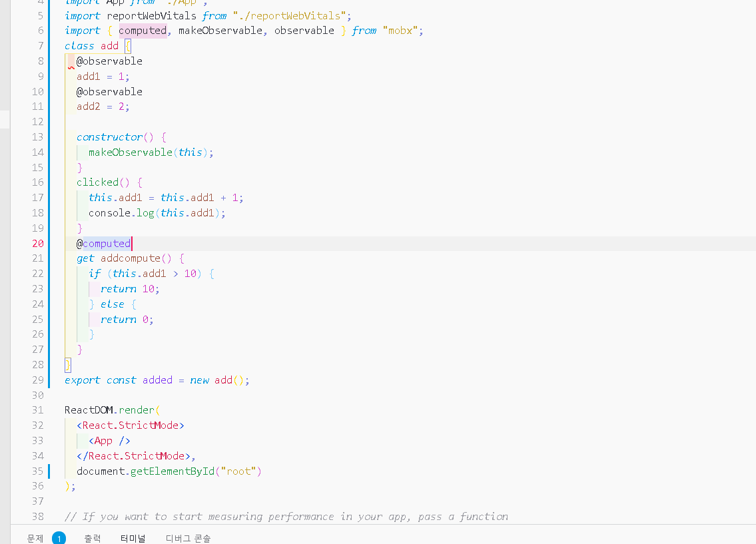Click the "mobx" string literal
The height and width of the screenshot is (544, 756).
tap(400, 31)
